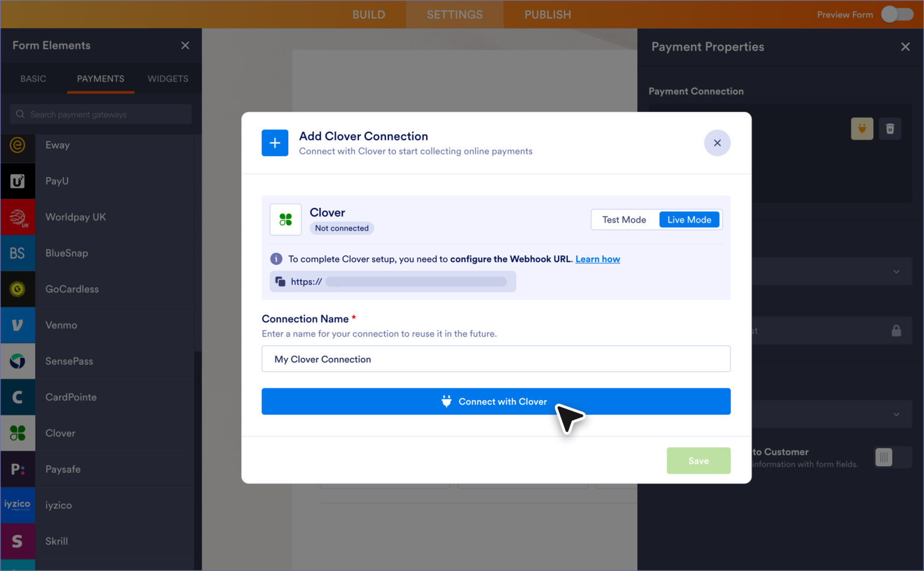Select the Skrill label
The width and height of the screenshot is (924, 571).
pyautogui.click(x=56, y=541)
